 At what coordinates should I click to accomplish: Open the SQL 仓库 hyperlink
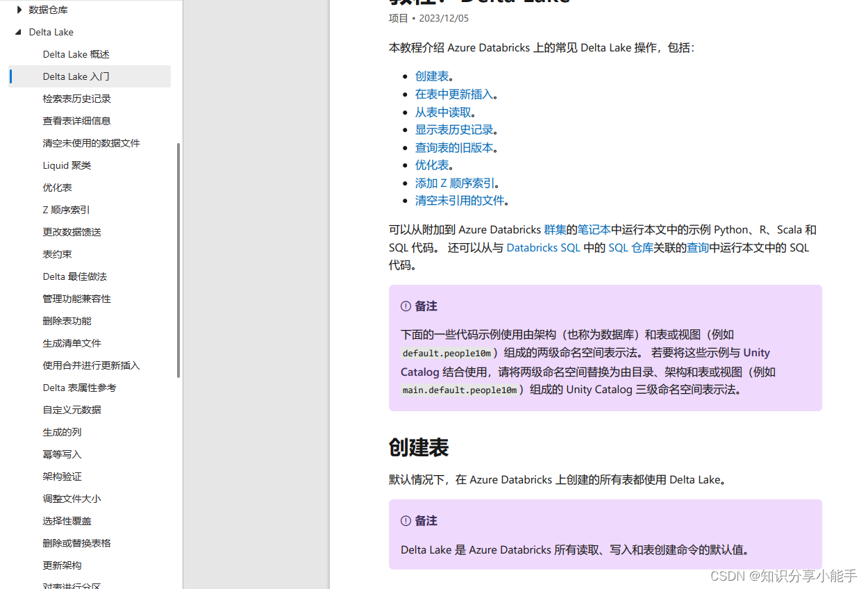pyautogui.click(x=631, y=248)
